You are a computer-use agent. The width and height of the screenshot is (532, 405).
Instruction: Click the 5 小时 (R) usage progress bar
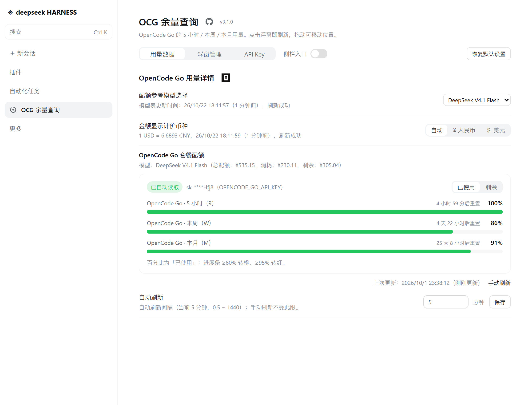(325, 212)
